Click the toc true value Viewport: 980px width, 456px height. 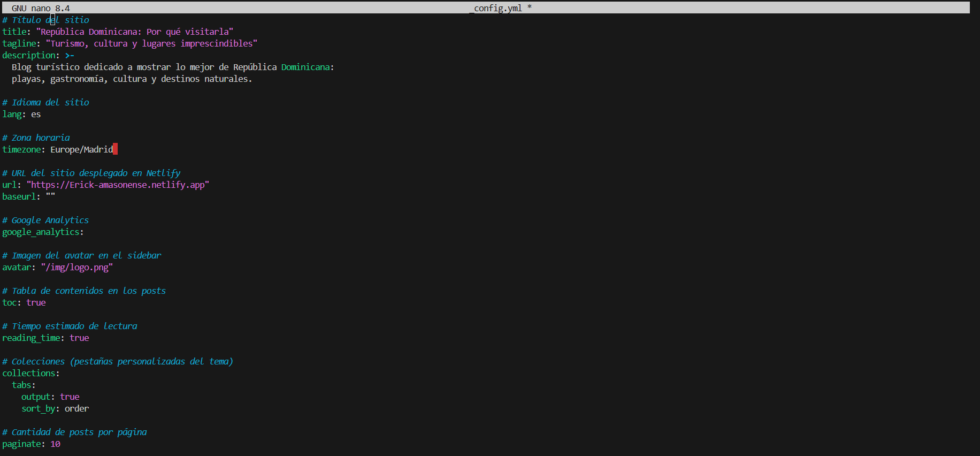coord(36,302)
